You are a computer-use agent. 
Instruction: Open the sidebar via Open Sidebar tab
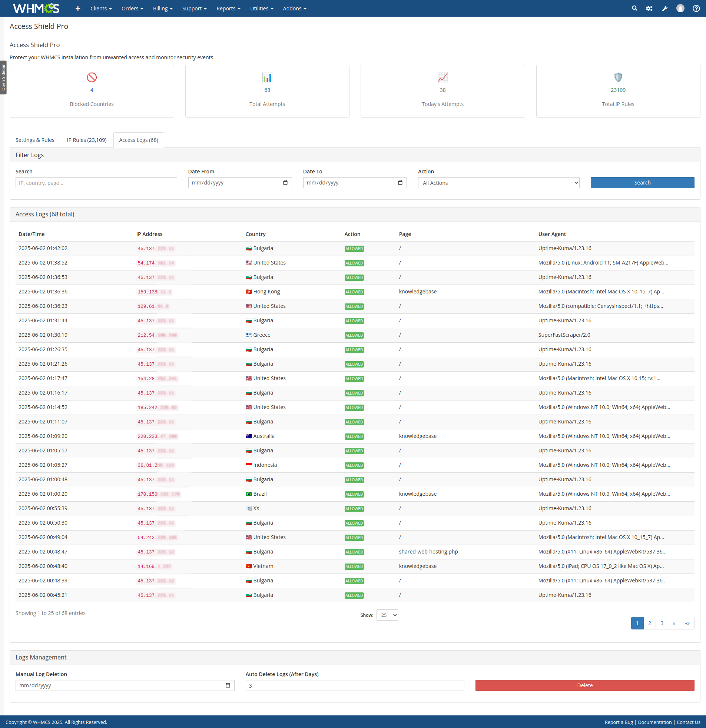pyautogui.click(x=3, y=77)
